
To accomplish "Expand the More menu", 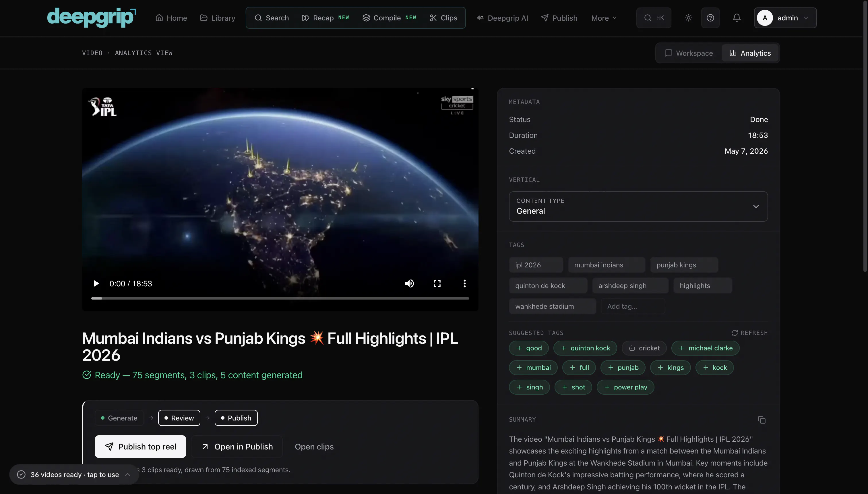I will tap(604, 18).
